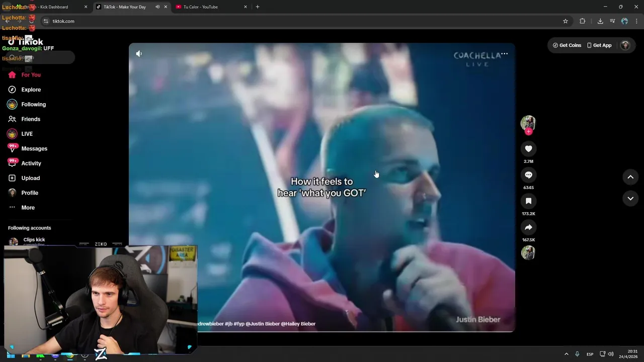Click the Friends people icon
Viewport: 644px width, 362px height.
coord(12,119)
